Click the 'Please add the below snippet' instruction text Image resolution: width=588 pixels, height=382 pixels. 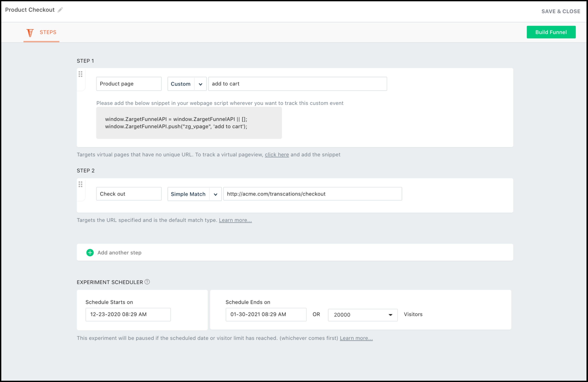pos(220,103)
